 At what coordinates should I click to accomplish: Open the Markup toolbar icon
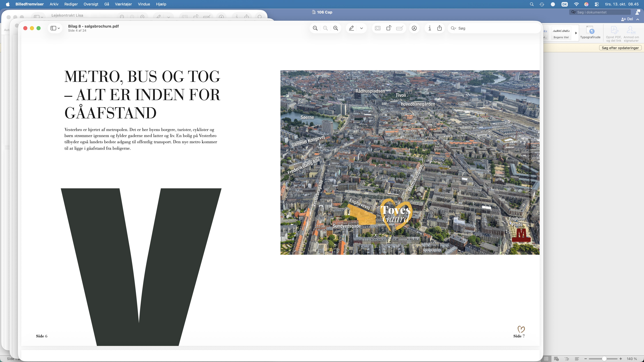414,28
